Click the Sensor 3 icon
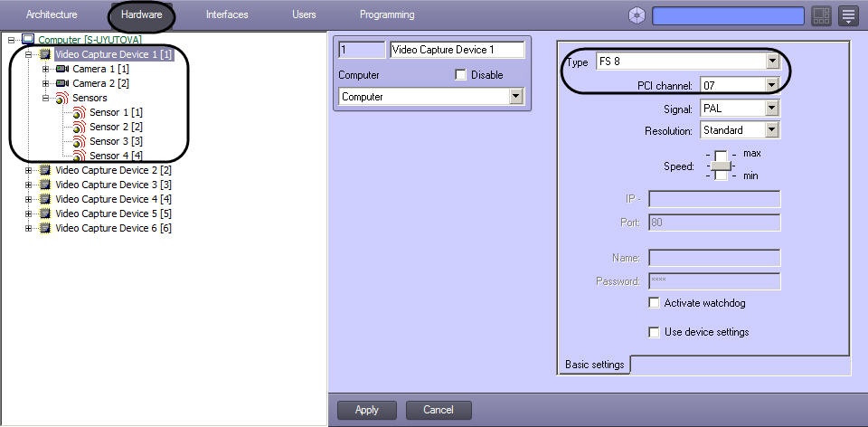This screenshot has width=868, height=427. (x=80, y=141)
